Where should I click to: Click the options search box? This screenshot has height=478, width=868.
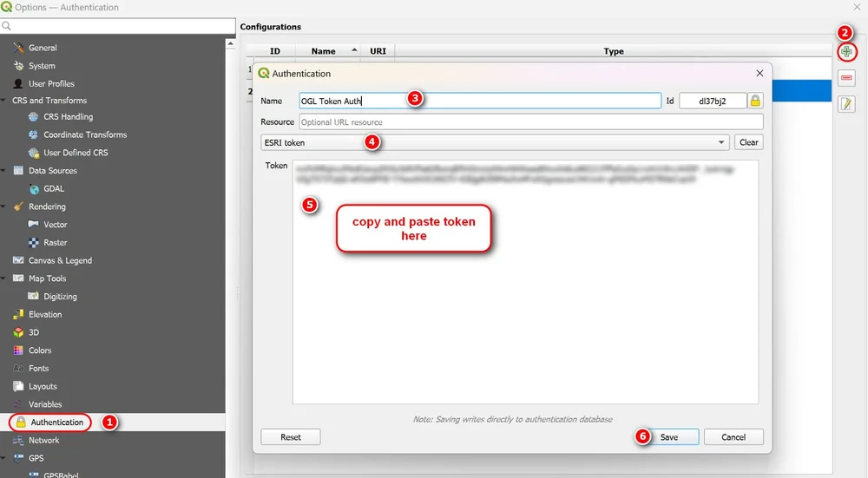[118, 26]
